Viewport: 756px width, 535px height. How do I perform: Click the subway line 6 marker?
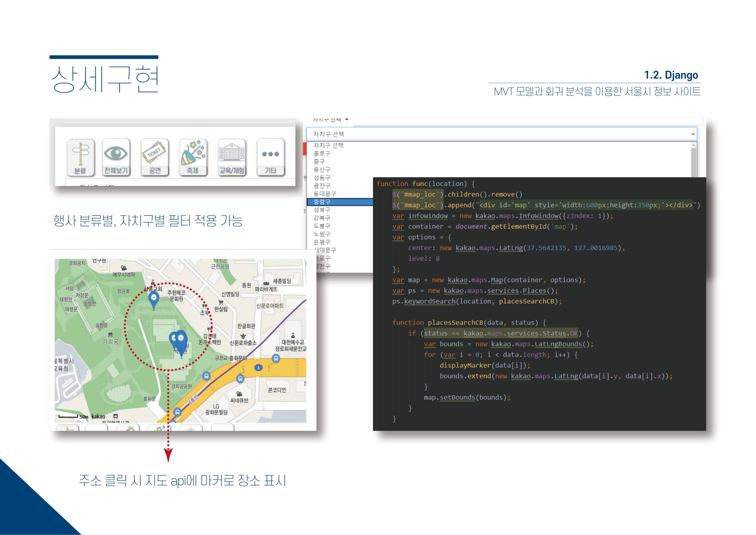pos(259,368)
